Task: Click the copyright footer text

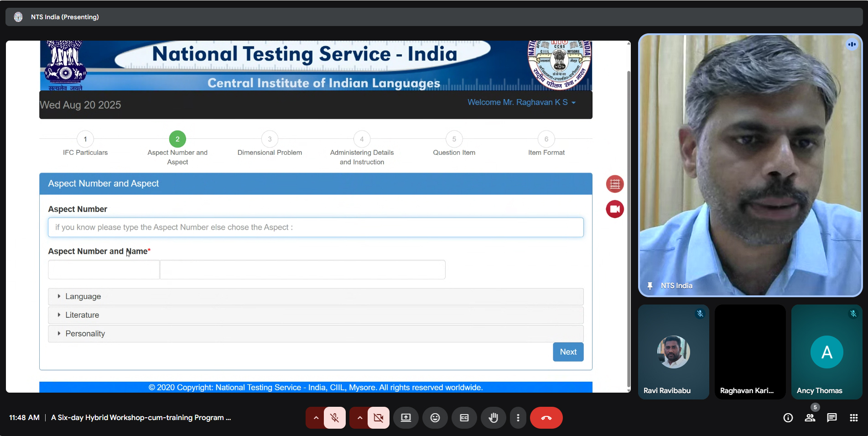Action: pos(316,388)
